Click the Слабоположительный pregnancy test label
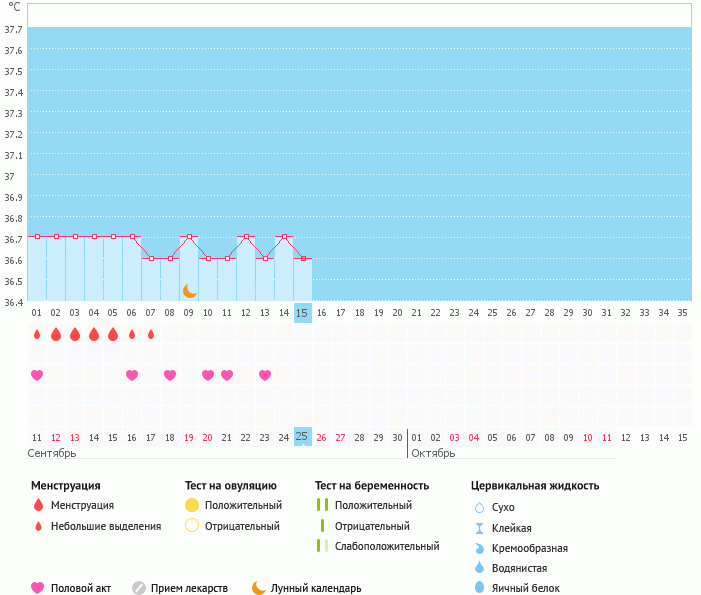Image resolution: width=701 pixels, height=595 pixels. [x=387, y=546]
